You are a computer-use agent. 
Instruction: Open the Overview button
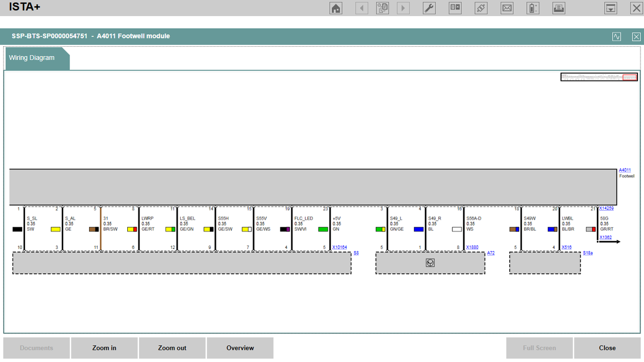click(240, 348)
